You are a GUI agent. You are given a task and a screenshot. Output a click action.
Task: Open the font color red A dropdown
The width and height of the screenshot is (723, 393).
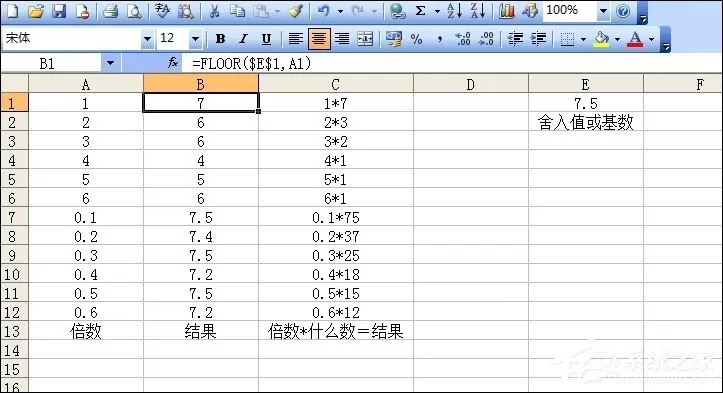pos(651,39)
